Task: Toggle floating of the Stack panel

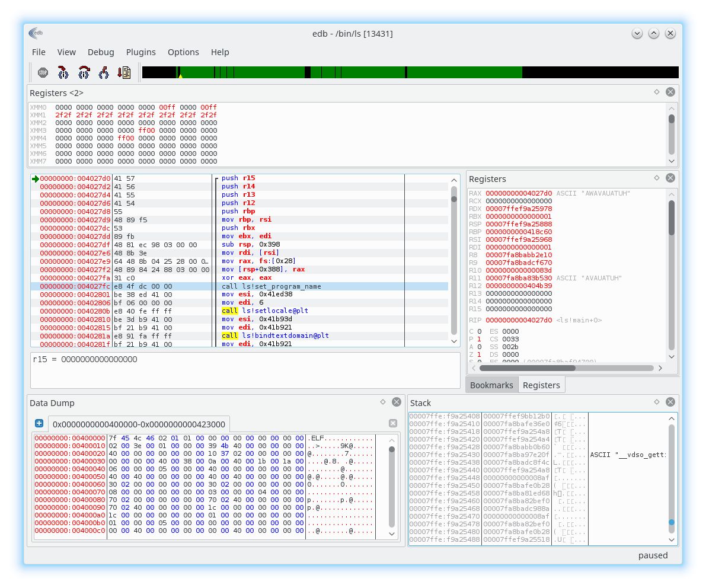Action: [656, 401]
